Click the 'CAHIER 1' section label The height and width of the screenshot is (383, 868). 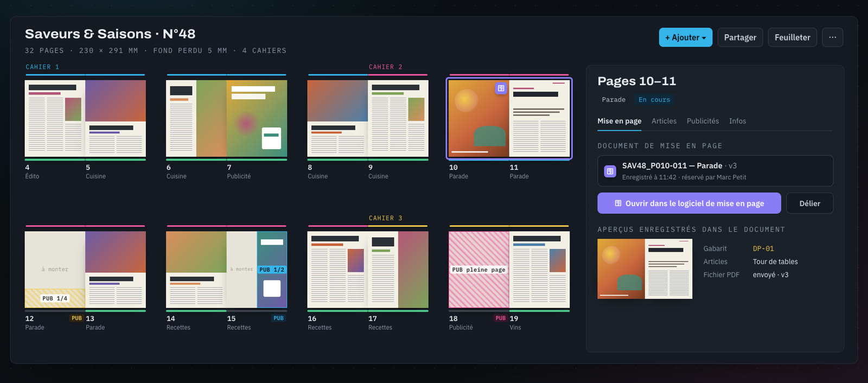[x=42, y=67]
